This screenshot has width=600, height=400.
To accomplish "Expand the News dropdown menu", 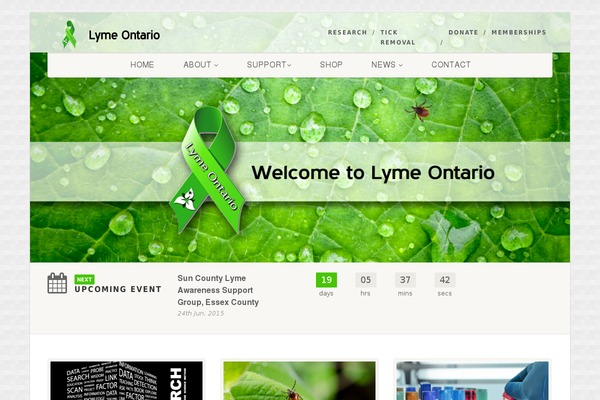I will 387,65.
